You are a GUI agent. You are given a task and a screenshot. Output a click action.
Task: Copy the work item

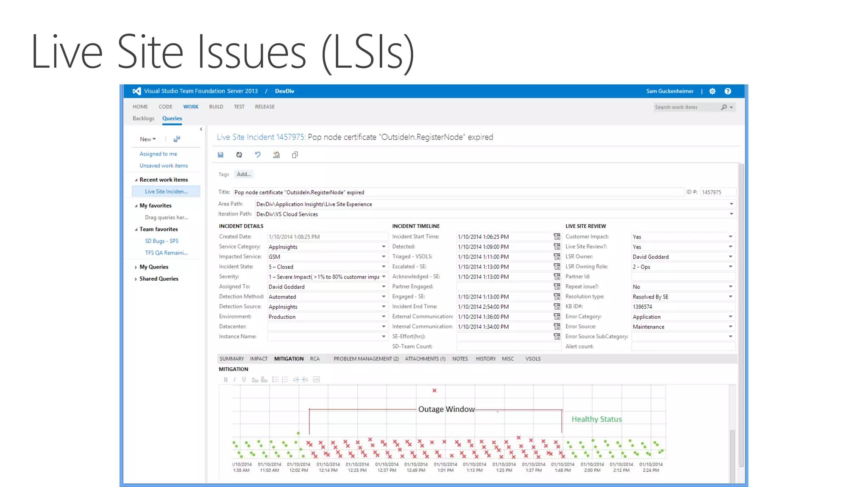[295, 155]
